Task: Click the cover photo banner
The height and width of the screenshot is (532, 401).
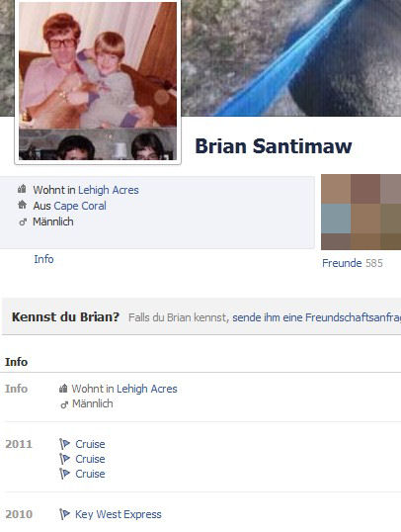Action: pos(291,57)
